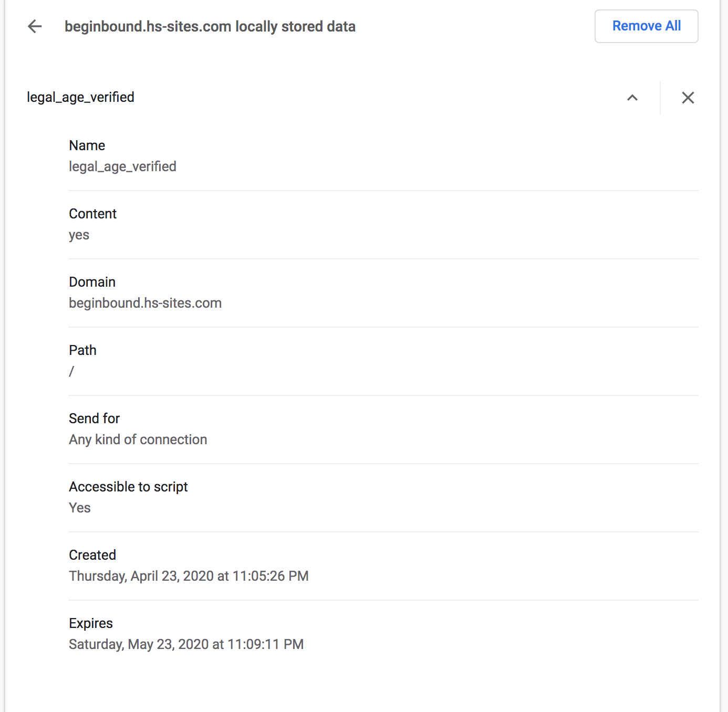Click the Created date Thursday, April 23

[188, 576]
